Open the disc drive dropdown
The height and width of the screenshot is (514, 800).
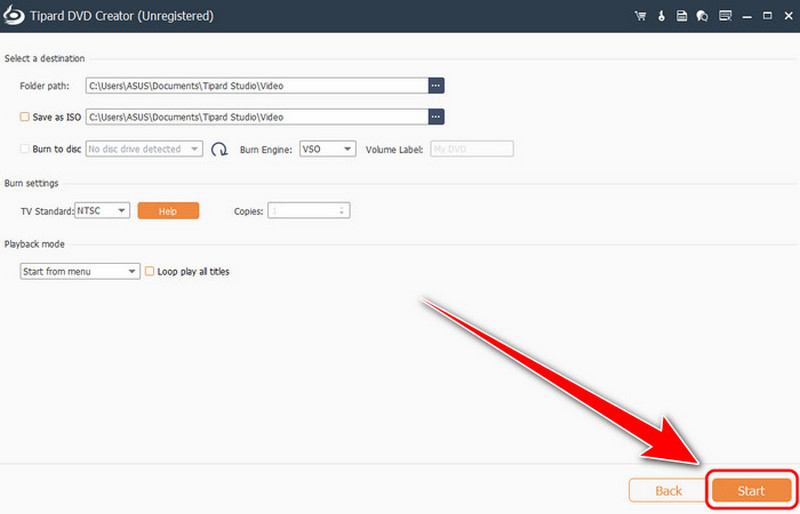(x=144, y=149)
